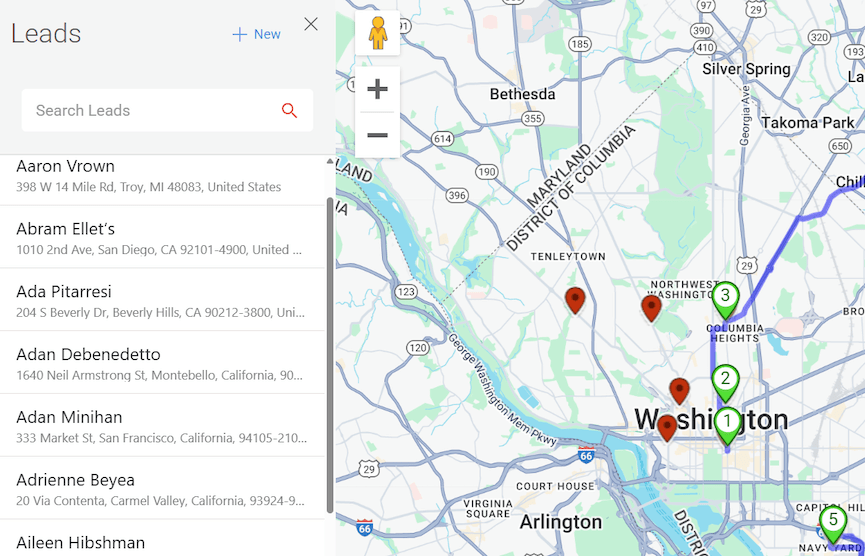This screenshot has width=865, height=556.
Task: Open lead Adan Debenedetto
Action: (x=162, y=363)
